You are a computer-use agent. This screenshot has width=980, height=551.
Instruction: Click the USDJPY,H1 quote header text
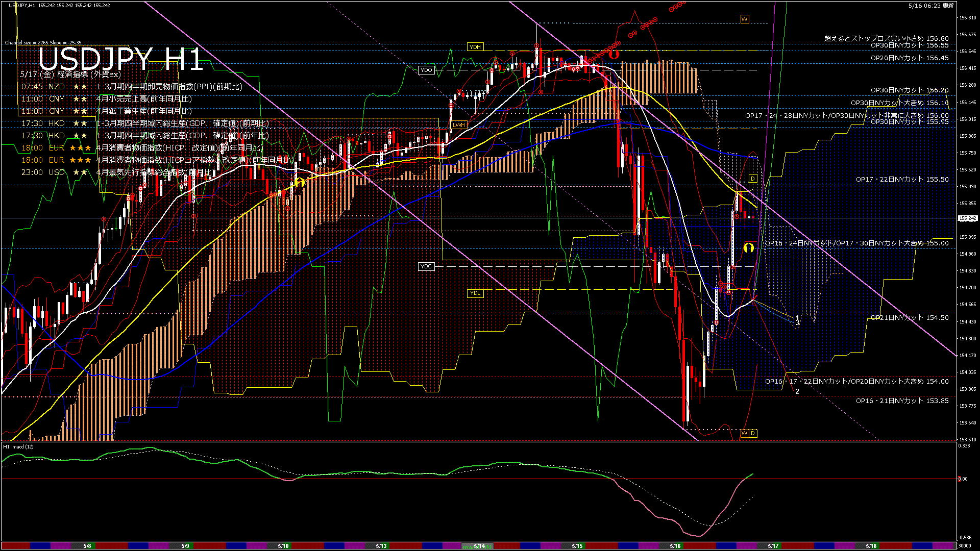pos(59,5)
